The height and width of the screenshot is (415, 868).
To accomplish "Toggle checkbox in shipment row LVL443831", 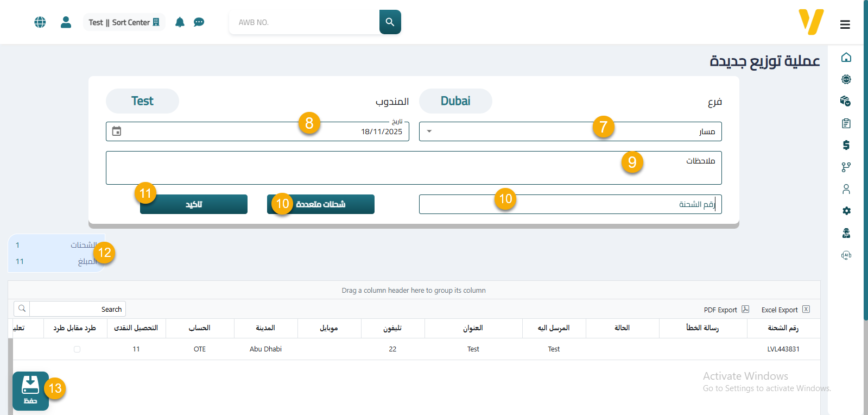I will coord(77,349).
